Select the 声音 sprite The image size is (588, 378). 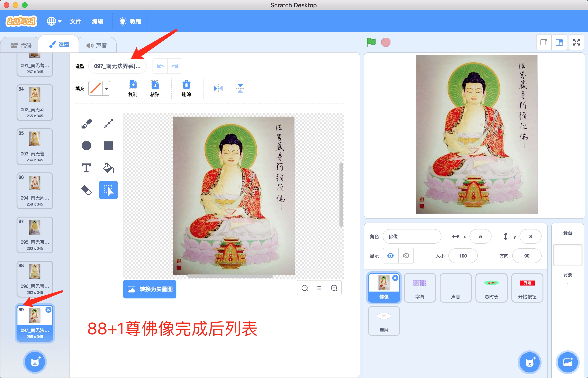point(456,288)
